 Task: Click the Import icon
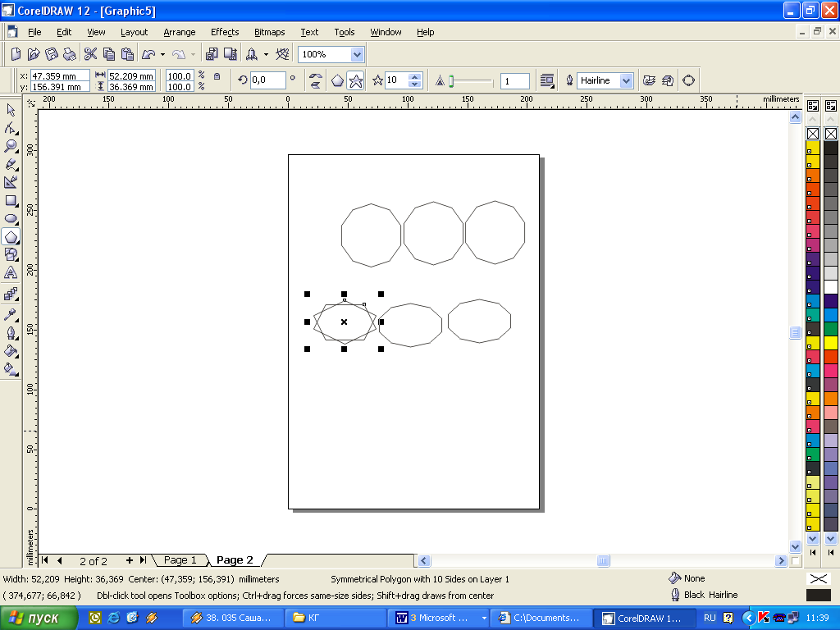click(212, 54)
